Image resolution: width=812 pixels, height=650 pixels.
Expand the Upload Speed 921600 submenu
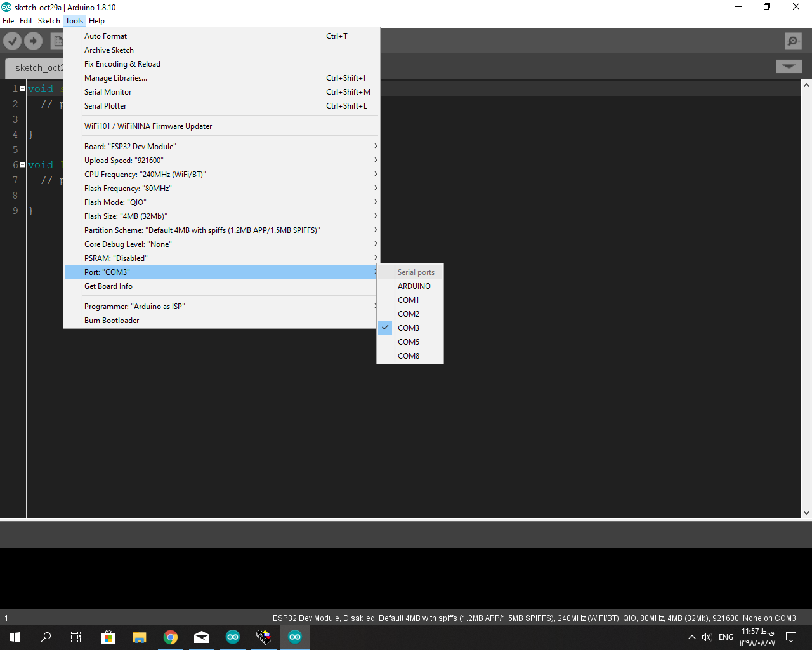click(x=221, y=161)
